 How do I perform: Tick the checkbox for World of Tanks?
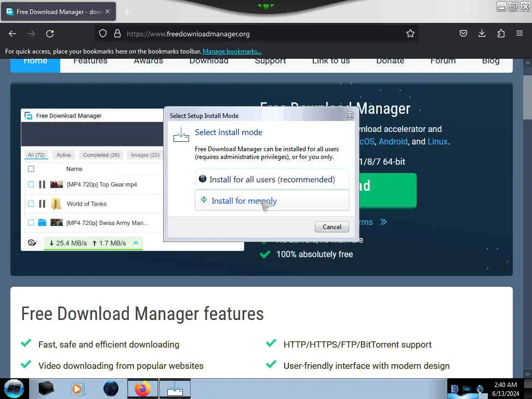point(31,204)
